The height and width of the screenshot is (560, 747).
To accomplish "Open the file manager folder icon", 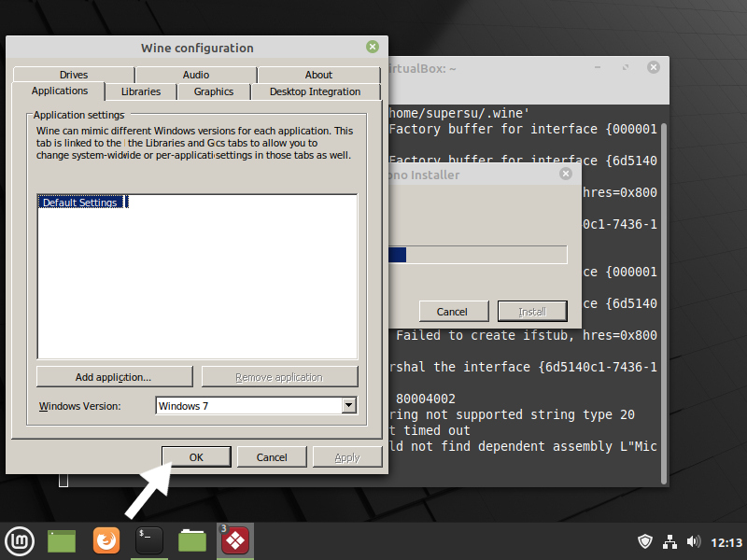I will (x=192, y=541).
